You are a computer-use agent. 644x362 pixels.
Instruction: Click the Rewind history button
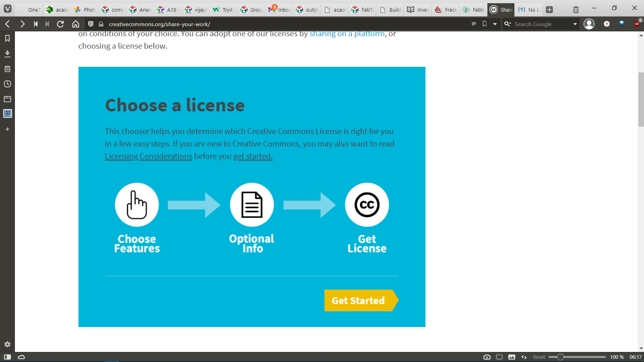click(x=36, y=24)
